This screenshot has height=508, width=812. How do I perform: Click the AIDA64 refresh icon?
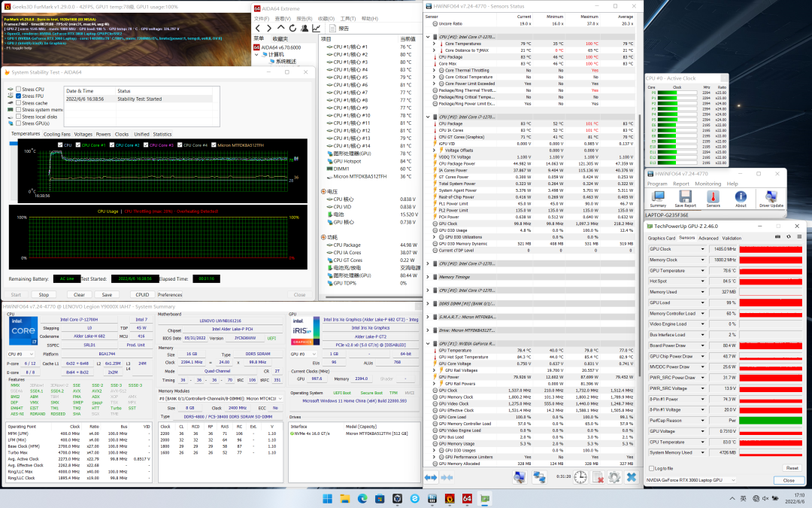293,28
